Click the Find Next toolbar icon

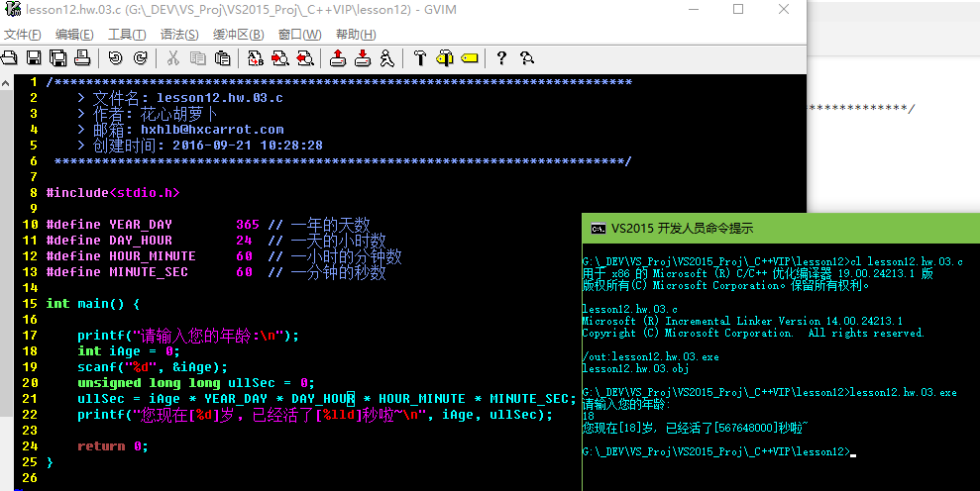(x=279, y=57)
